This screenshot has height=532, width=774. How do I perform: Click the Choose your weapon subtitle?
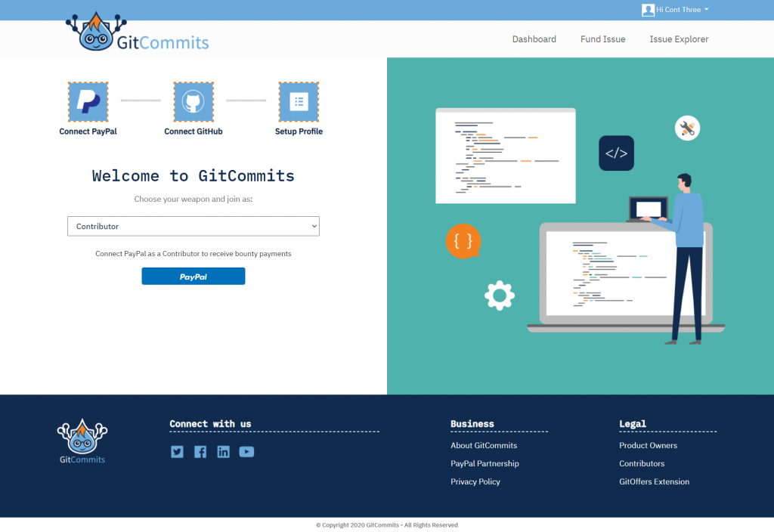(x=193, y=199)
